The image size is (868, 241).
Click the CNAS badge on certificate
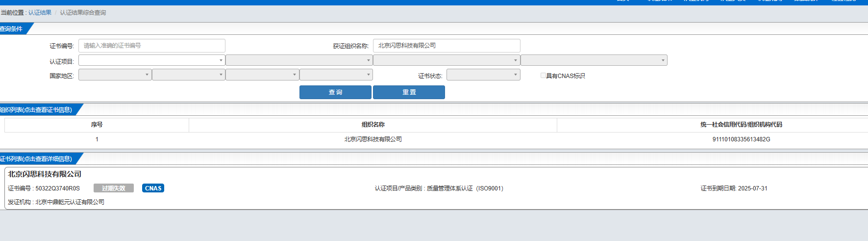153,188
